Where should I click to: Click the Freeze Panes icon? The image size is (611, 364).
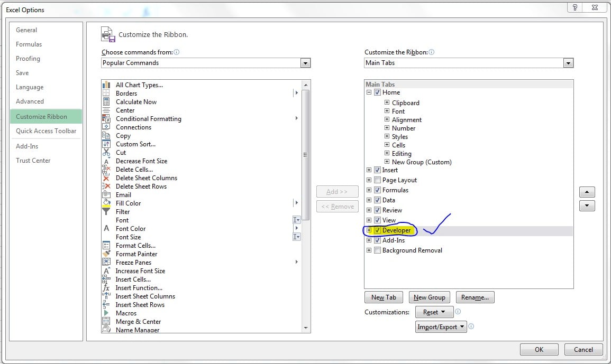tap(106, 263)
